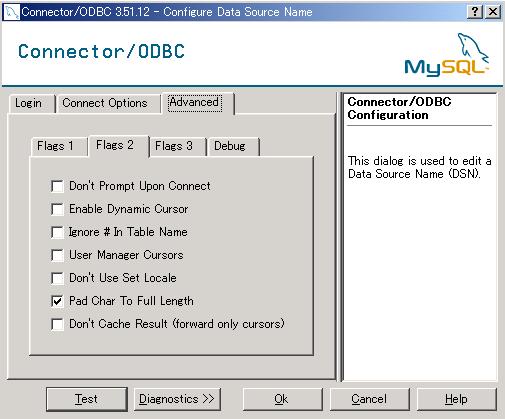Enable the Dynamic Cursor checkbox
Image resolution: width=505 pixels, height=419 pixels.
[x=57, y=209]
